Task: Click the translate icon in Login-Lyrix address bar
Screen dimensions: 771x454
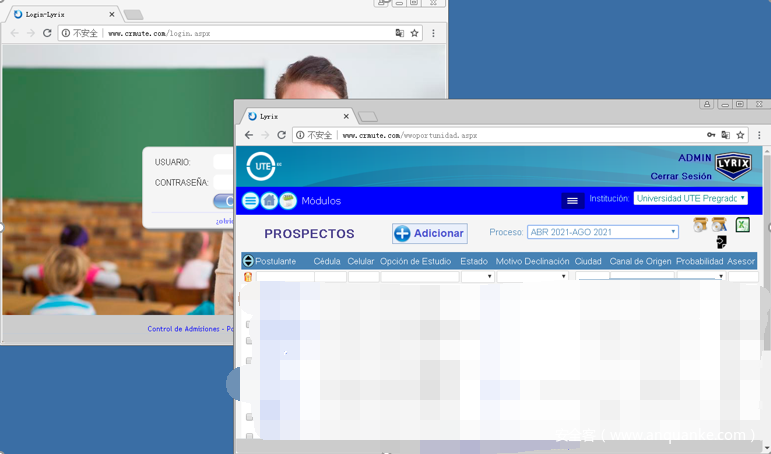Action: pyautogui.click(x=399, y=33)
